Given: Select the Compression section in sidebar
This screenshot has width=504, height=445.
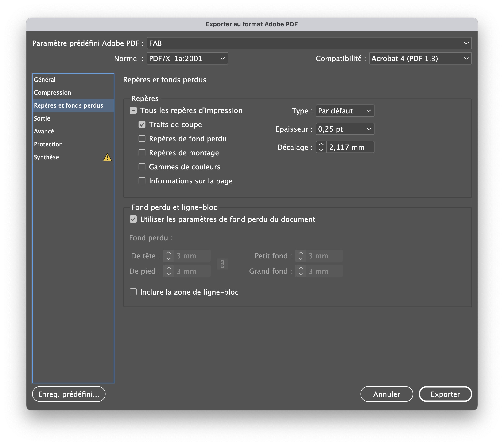Looking at the screenshot, I should (53, 93).
